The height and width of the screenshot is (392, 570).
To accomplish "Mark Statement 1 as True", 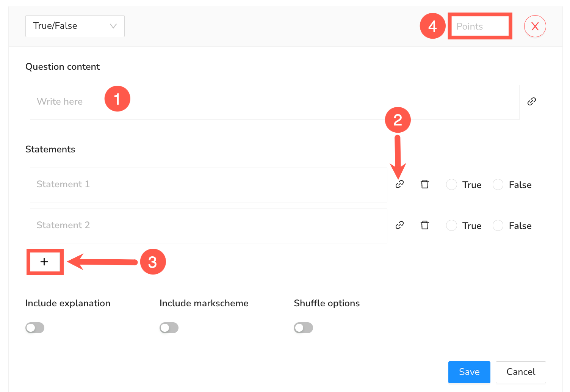I will point(451,185).
